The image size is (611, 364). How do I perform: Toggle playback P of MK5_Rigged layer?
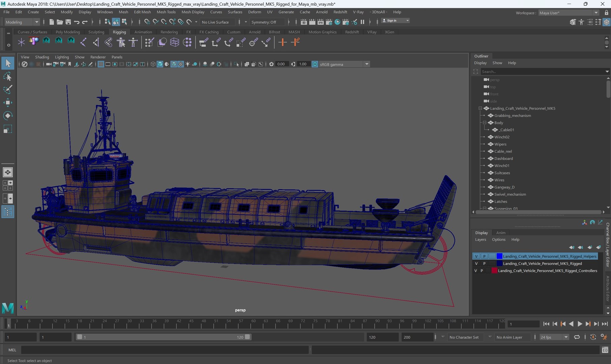484,264
